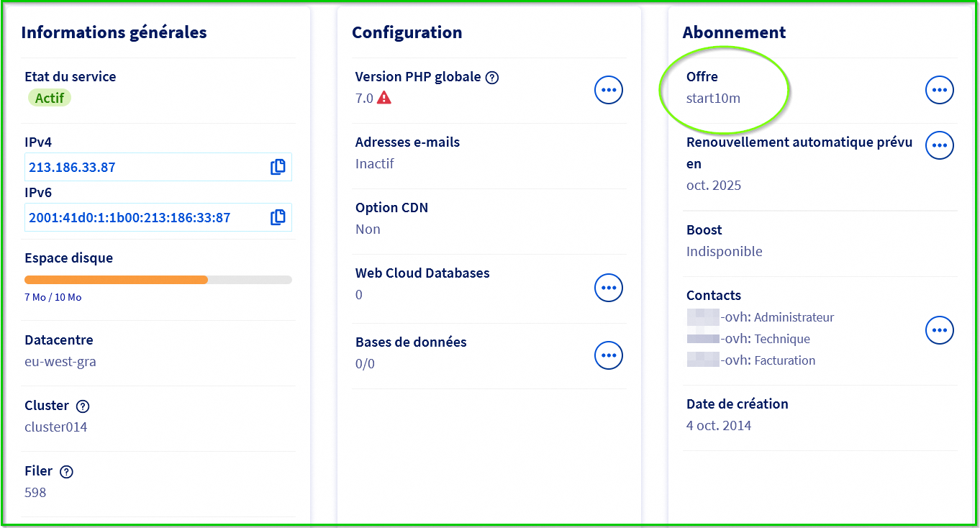Click the Filer help question mark
980x528 pixels.
click(67, 472)
